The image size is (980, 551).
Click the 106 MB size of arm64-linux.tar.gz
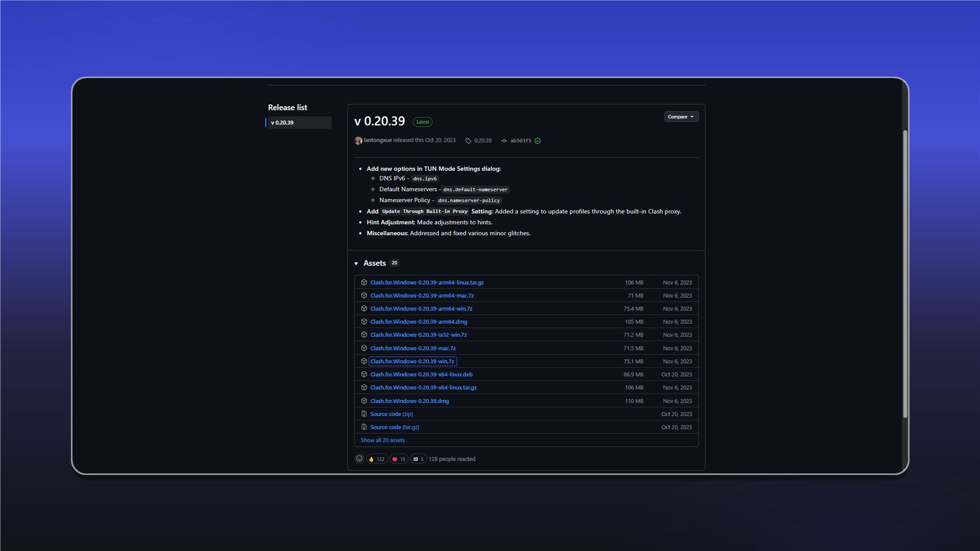click(634, 283)
